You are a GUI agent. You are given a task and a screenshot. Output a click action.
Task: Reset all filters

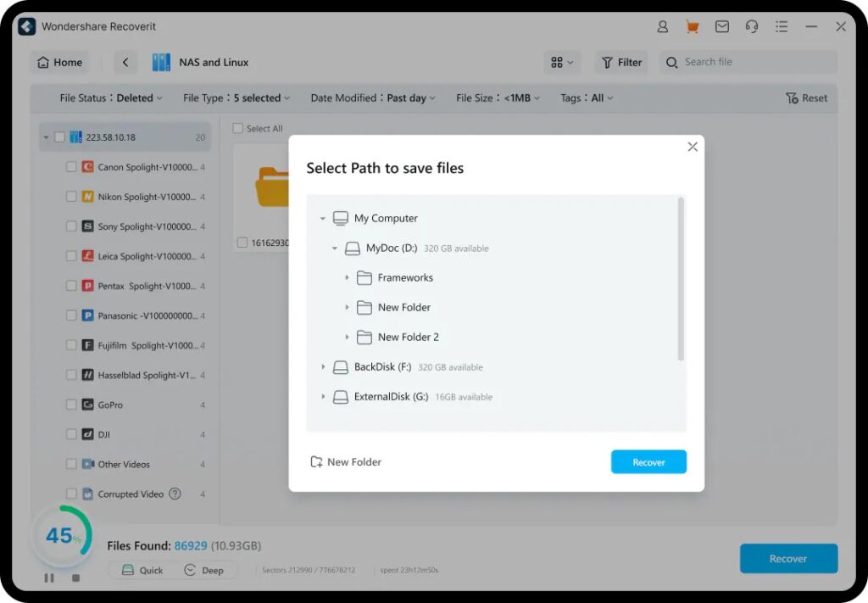point(807,98)
